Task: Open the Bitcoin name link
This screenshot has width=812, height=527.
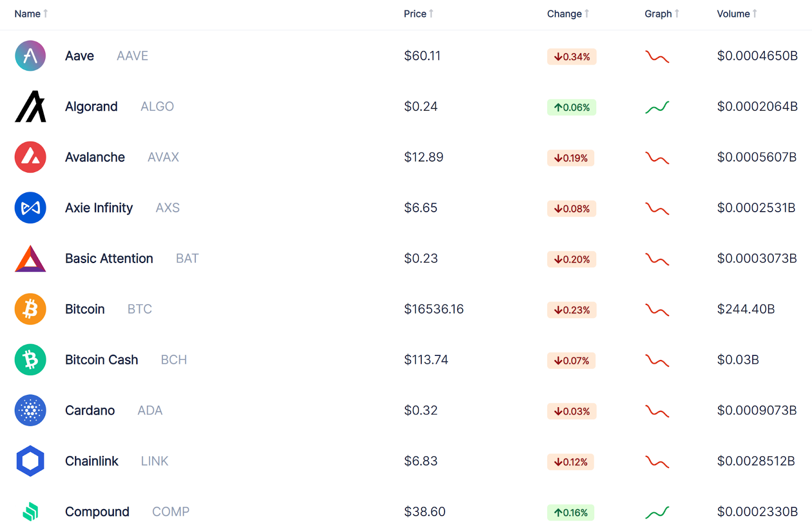Action: (85, 309)
